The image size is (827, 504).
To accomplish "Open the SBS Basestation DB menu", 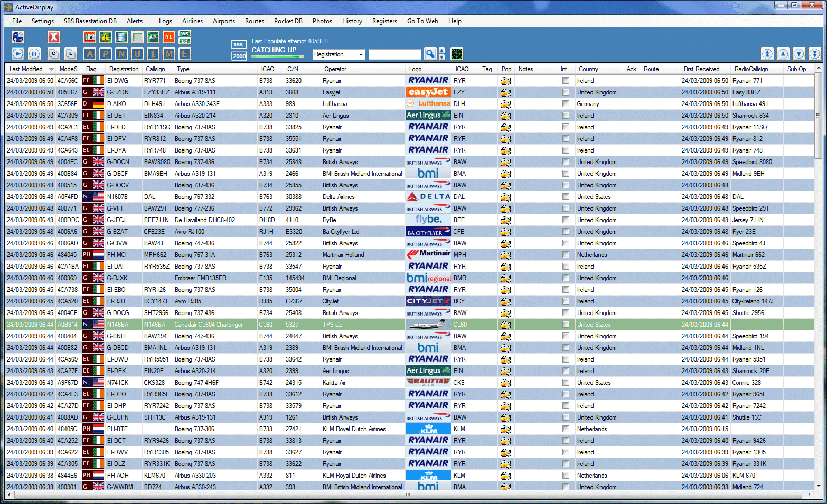I will (90, 21).
